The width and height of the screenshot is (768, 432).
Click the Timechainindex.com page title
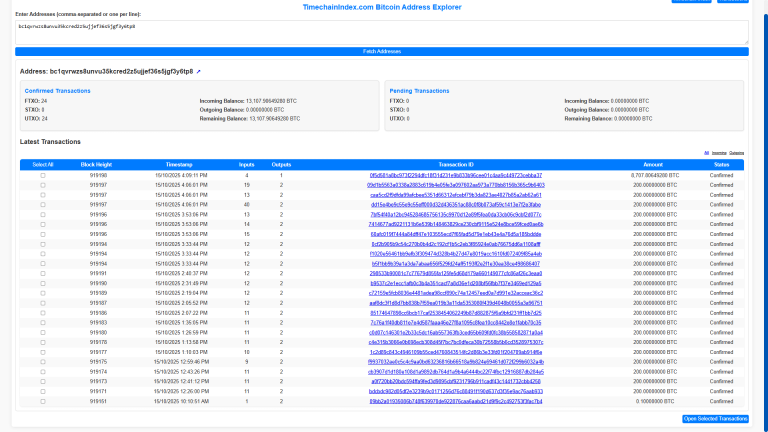pos(382,7)
